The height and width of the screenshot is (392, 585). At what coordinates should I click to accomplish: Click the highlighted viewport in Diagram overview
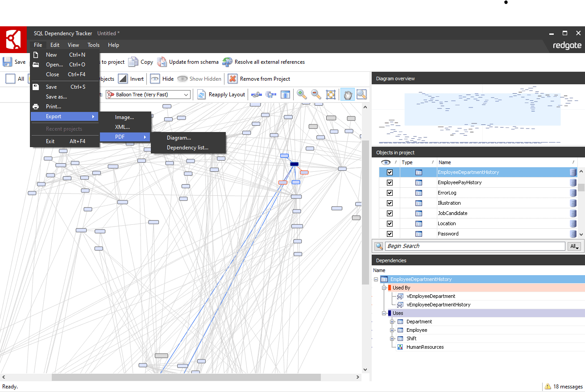[x=482, y=109]
